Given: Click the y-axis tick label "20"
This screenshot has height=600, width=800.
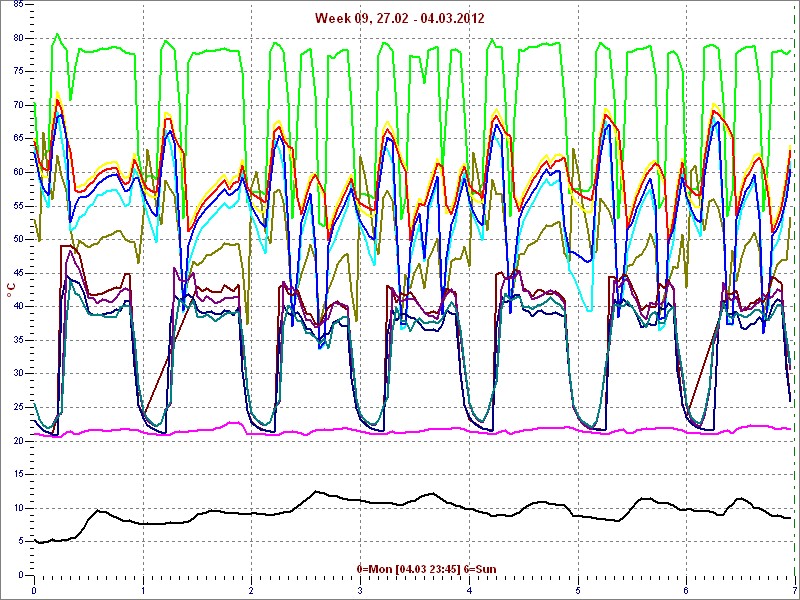Looking at the screenshot, I should click(x=18, y=441).
